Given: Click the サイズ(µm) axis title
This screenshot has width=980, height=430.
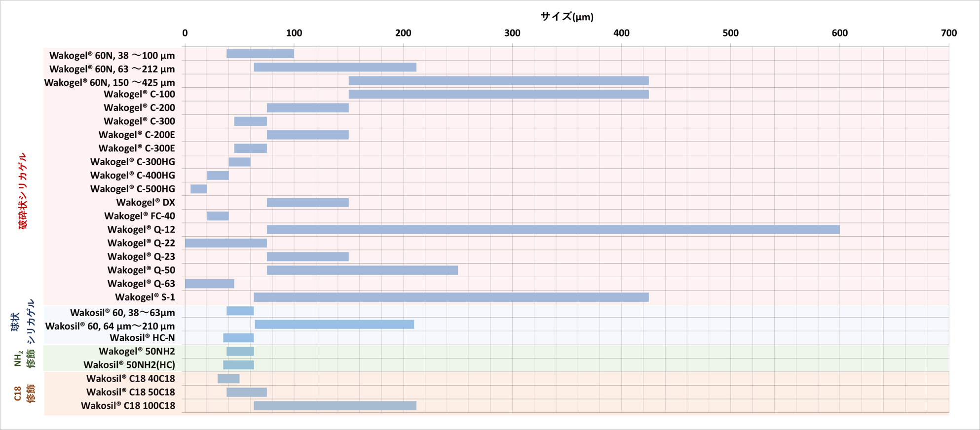Looking at the screenshot, I should 566,17.
